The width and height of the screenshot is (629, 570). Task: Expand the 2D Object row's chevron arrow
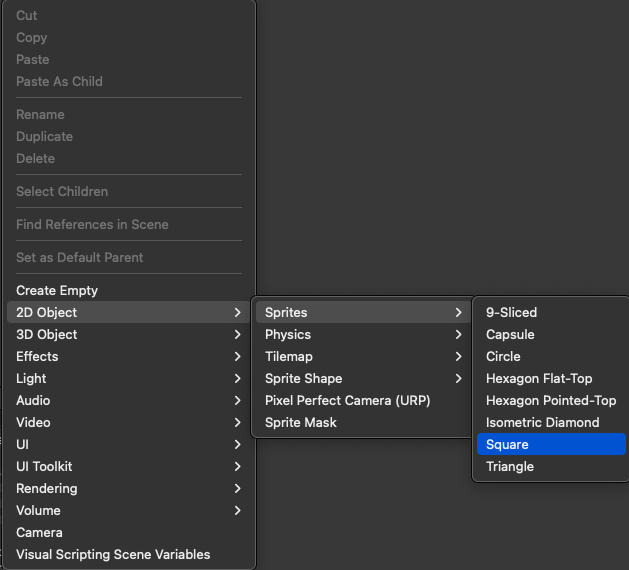click(x=237, y=312)
